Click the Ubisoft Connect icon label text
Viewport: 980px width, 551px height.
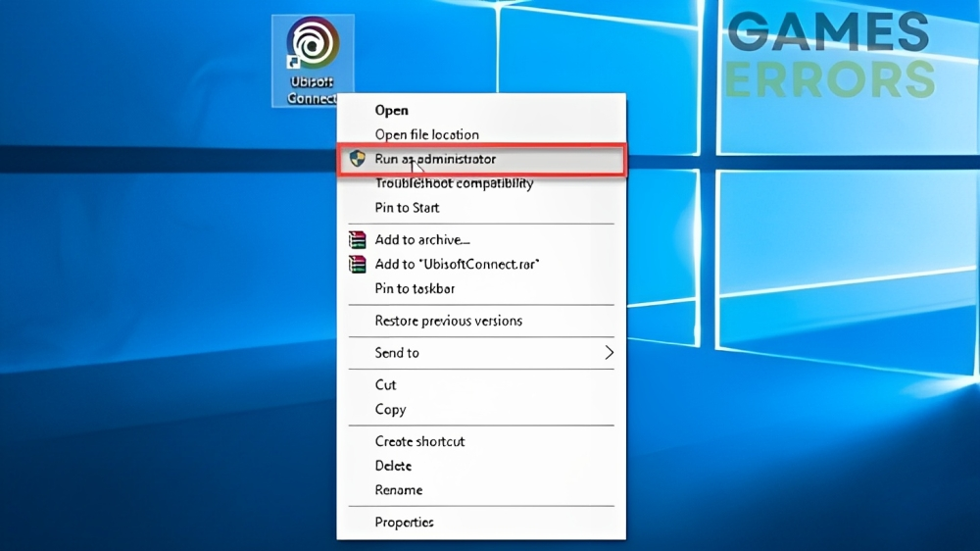pos(312,90)
